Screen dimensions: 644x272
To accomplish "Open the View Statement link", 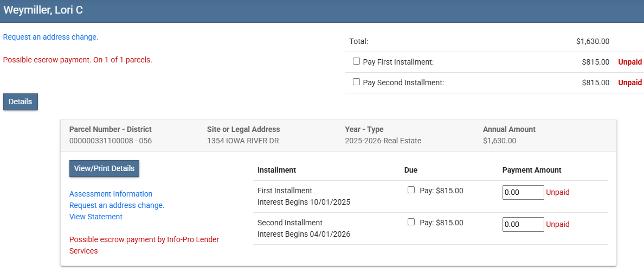I will pyautogui.click(x=96, y=217).
